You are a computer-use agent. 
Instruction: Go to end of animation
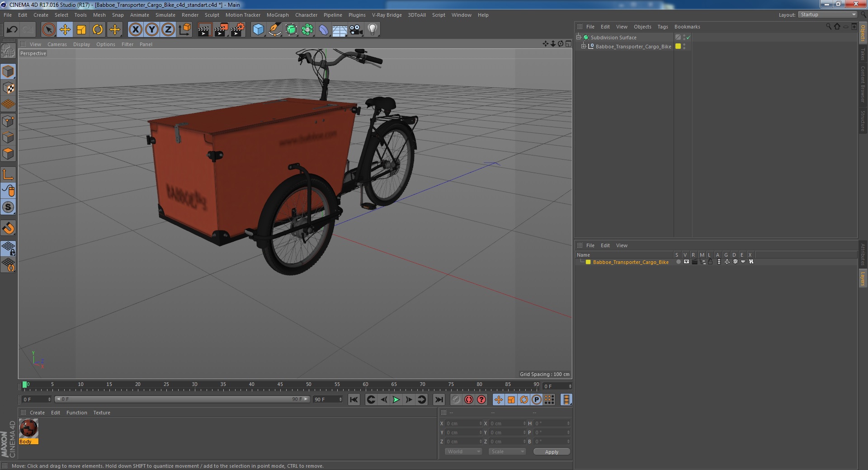point(439,399)
